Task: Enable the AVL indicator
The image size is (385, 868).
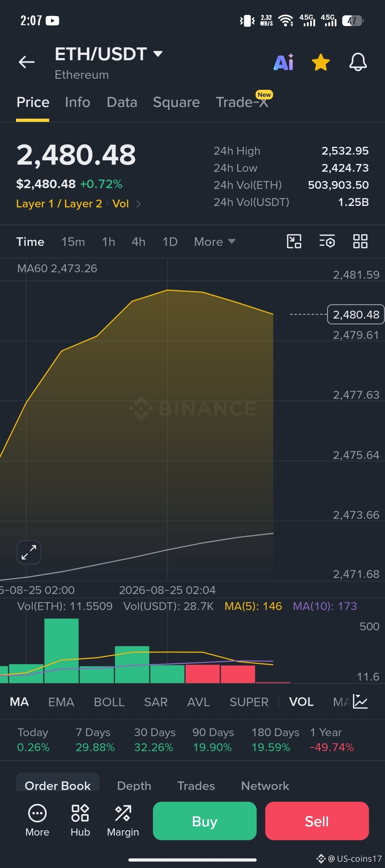Action: tap(199, 702)
